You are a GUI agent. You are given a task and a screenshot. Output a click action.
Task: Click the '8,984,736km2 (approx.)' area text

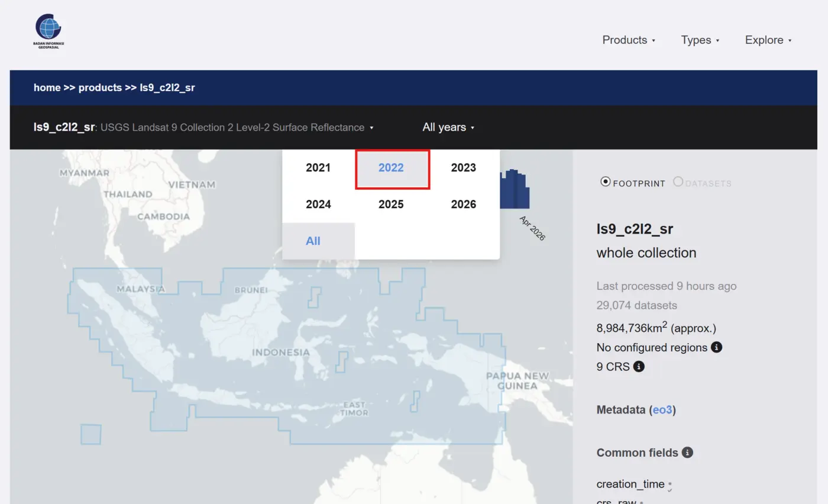point(656,328)
